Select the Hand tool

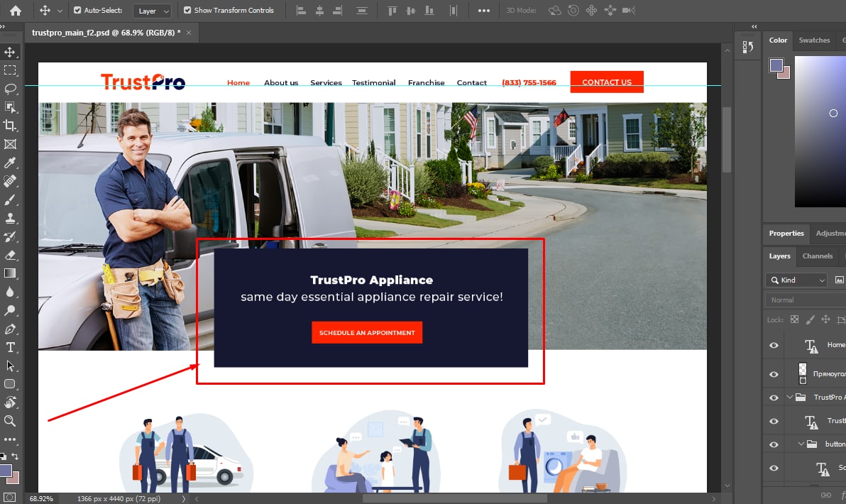tap(10, 402)
